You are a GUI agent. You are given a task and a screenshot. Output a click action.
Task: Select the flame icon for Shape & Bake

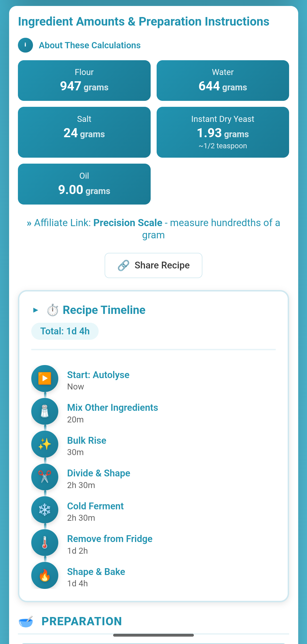pyautogui.click(x=45, y=575)
